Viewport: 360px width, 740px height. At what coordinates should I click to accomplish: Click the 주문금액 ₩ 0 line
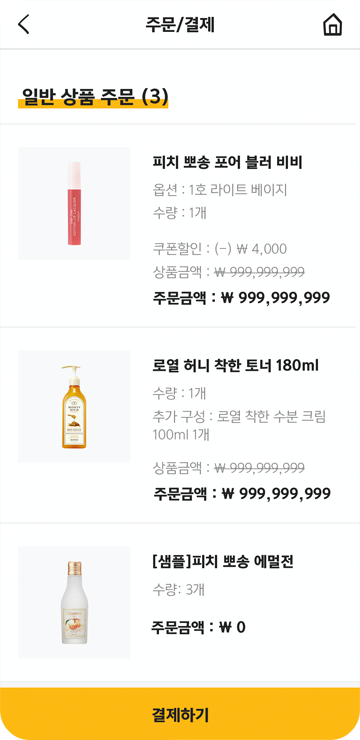point(198,628)
